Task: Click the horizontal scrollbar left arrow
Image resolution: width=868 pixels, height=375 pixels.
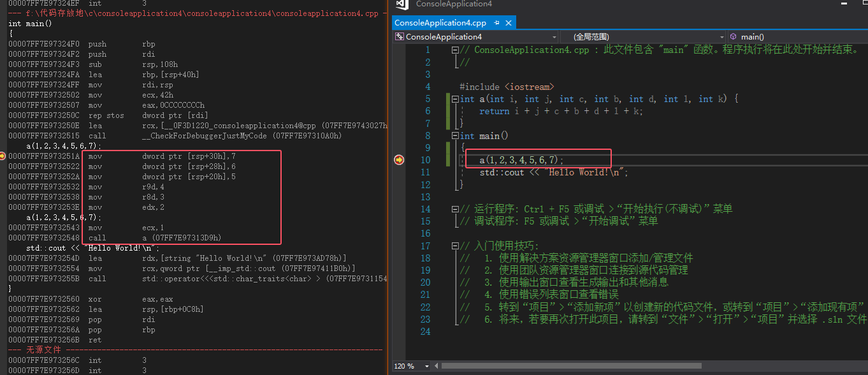Action: tap(436, 366)
